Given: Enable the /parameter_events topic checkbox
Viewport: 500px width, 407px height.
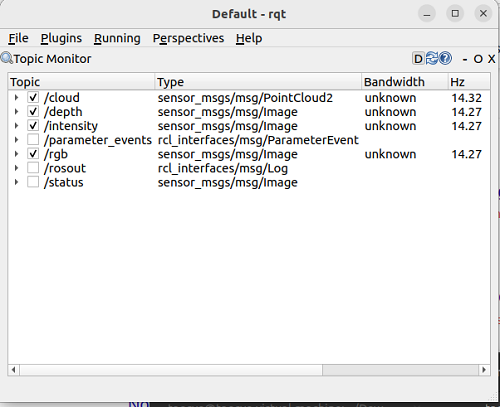Looking at the screenshot, I should [x=33, y=140].
